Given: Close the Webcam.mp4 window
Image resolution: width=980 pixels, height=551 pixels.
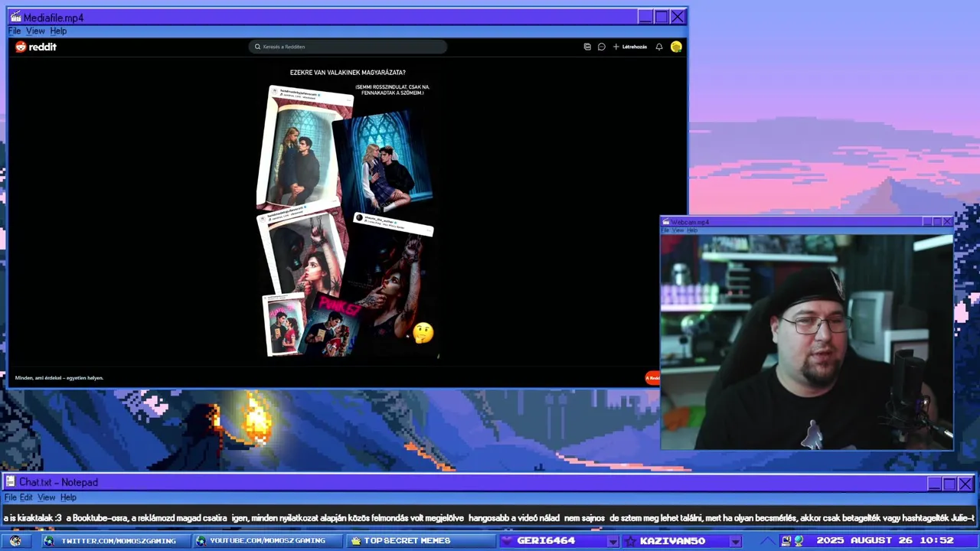Looking at the screenshot, I should tap(947, 222).
